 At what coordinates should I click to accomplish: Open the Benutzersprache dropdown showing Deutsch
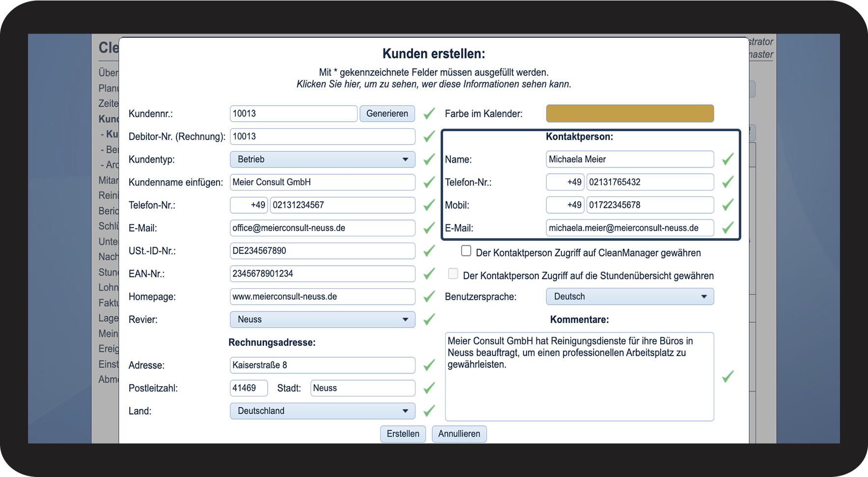629,297
